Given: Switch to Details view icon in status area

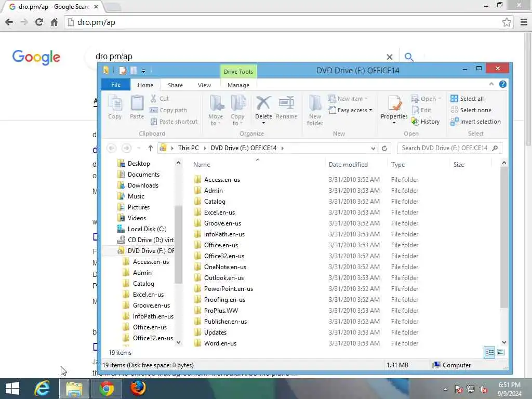Looking at the screenshot, I should tap(489, 352).
